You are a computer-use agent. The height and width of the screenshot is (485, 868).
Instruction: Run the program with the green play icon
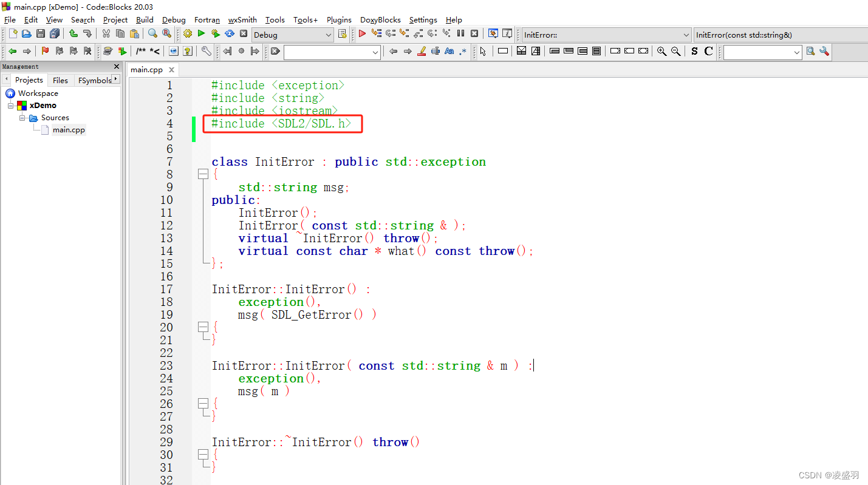(x=202, y=34)
